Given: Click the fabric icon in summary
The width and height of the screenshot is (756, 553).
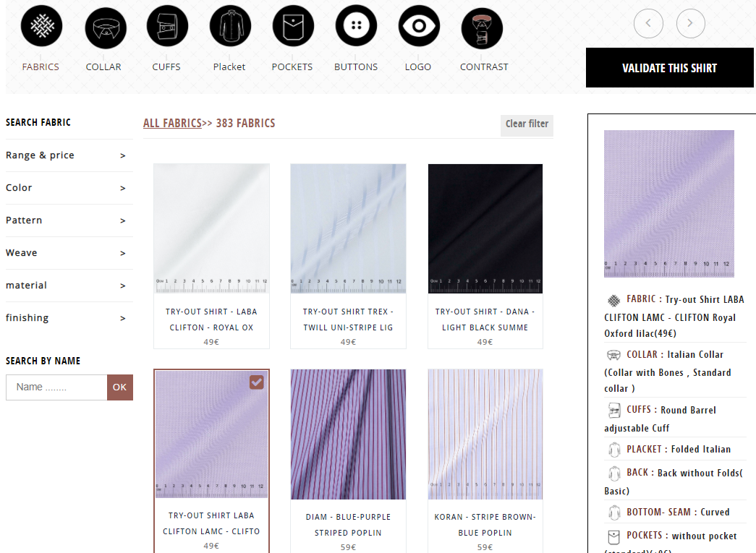Looking at the screenshot, I should click(613, 301).
